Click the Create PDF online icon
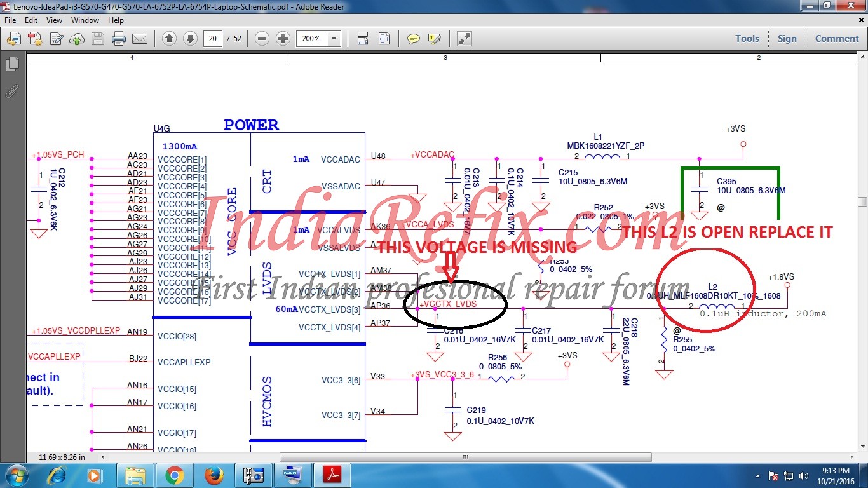Image resolution: width=868 pixels, height=488 pixels. pos(34,39)
